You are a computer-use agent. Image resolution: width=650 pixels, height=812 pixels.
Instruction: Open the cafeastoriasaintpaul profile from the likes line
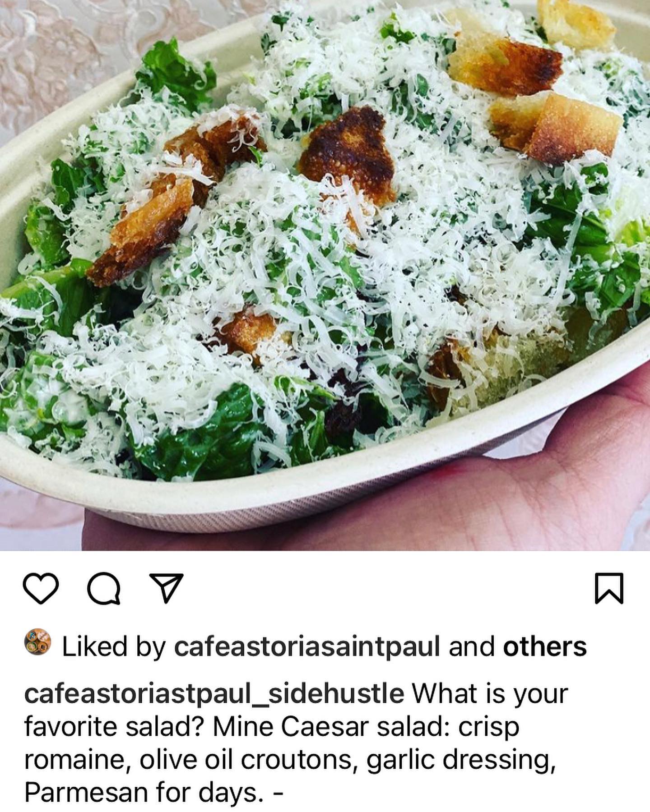click(x=307, y=646)
